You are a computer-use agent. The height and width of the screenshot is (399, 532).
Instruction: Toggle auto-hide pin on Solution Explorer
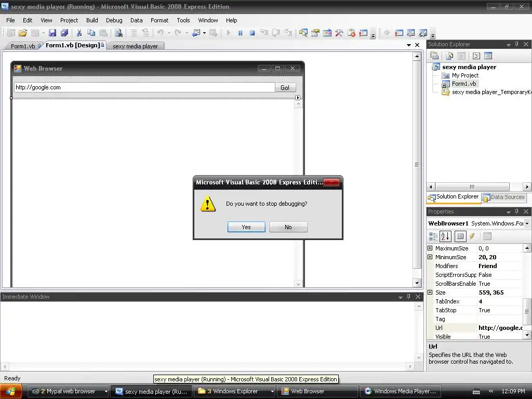click(517, 44)
